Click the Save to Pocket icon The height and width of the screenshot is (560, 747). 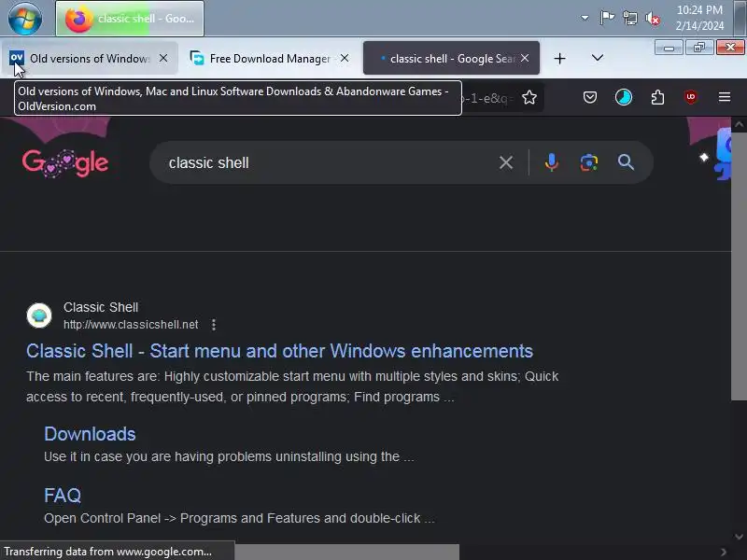(x=590, y=98)
